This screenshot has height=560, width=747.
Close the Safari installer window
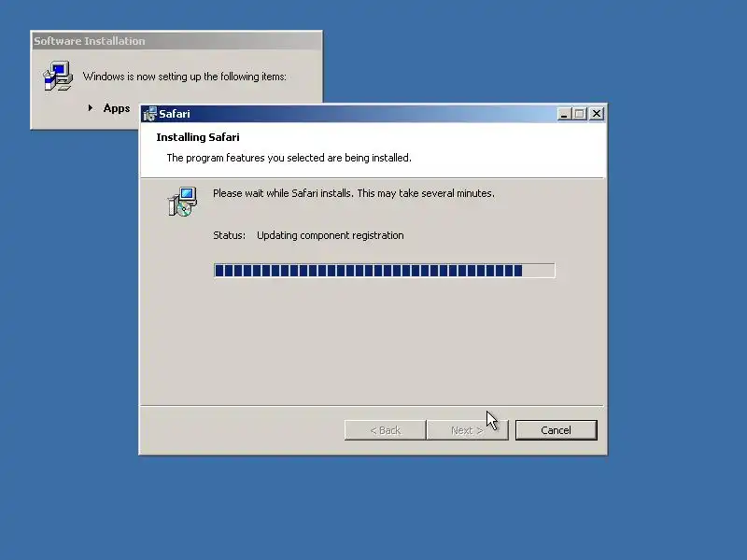pyautogui.click(x=597, y=114)
